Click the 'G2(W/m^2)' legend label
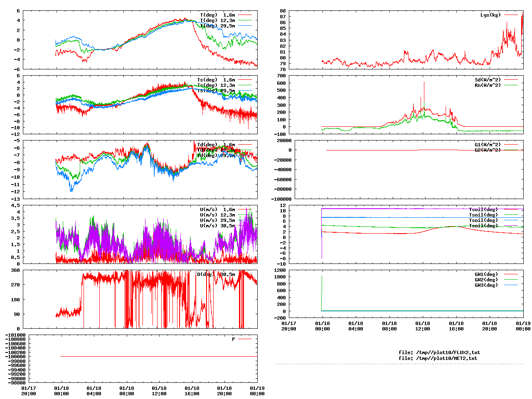The width and height of the screenshot is (532, 399). tap(488, 150)
